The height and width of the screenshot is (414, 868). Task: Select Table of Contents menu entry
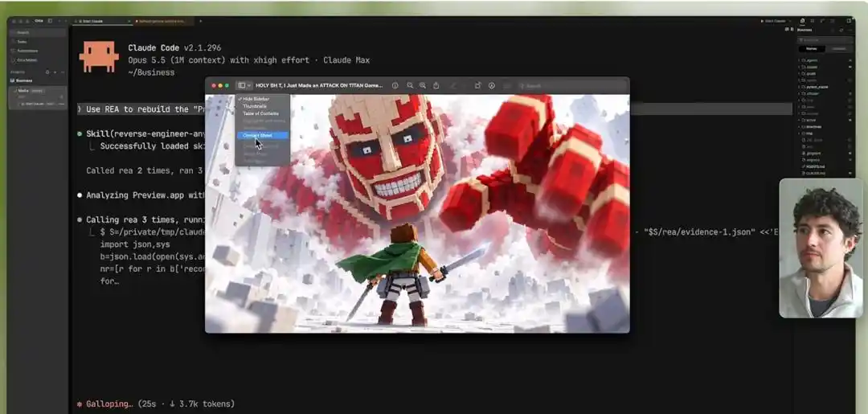pyautogui.click(x=263, y=113)
